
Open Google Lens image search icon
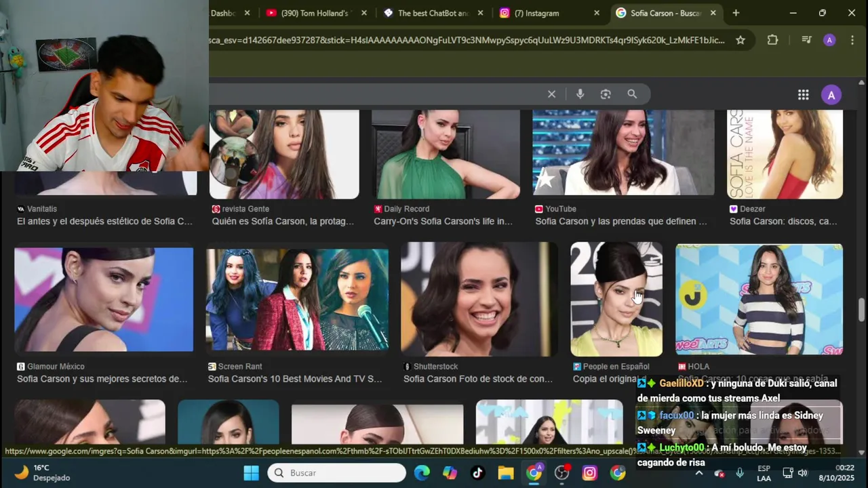pyautogui.click(x=606, y=94)
